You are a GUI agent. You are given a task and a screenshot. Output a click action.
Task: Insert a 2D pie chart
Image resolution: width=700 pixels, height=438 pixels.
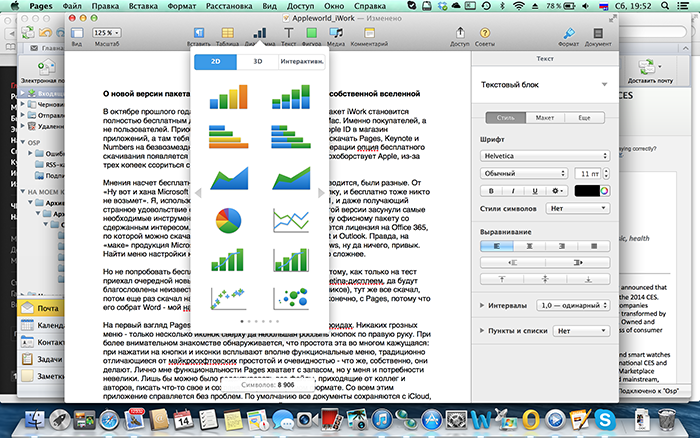[x=229, y=218]
